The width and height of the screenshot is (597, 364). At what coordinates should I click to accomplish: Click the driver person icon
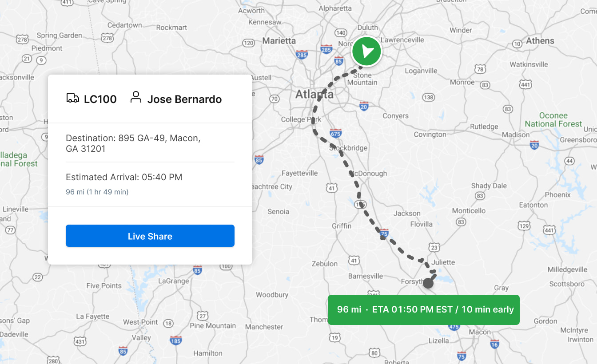136,97
